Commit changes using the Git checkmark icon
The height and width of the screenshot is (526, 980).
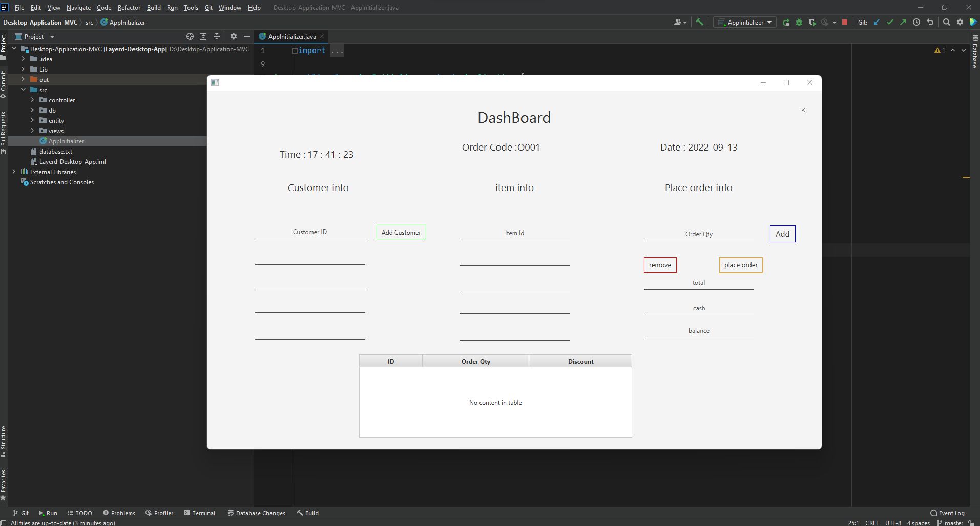[890, 22]
